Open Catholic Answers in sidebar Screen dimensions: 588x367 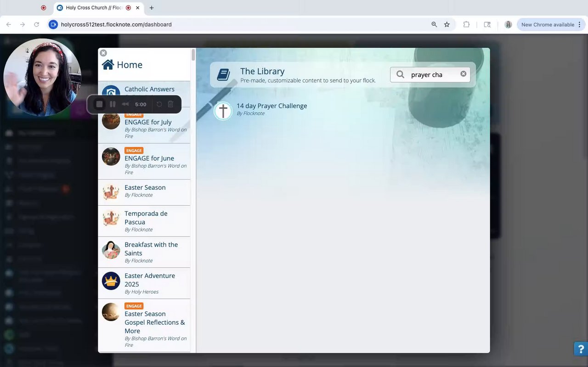(x=149, y=89)
